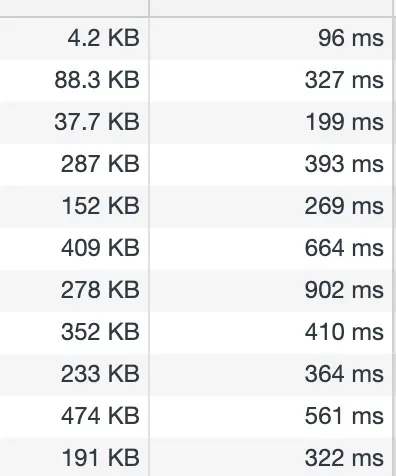Image resolution: width=396 pixels, height=476 pixels.
Task: Select the 4.2 KB size cell
Action: point(74,38)
